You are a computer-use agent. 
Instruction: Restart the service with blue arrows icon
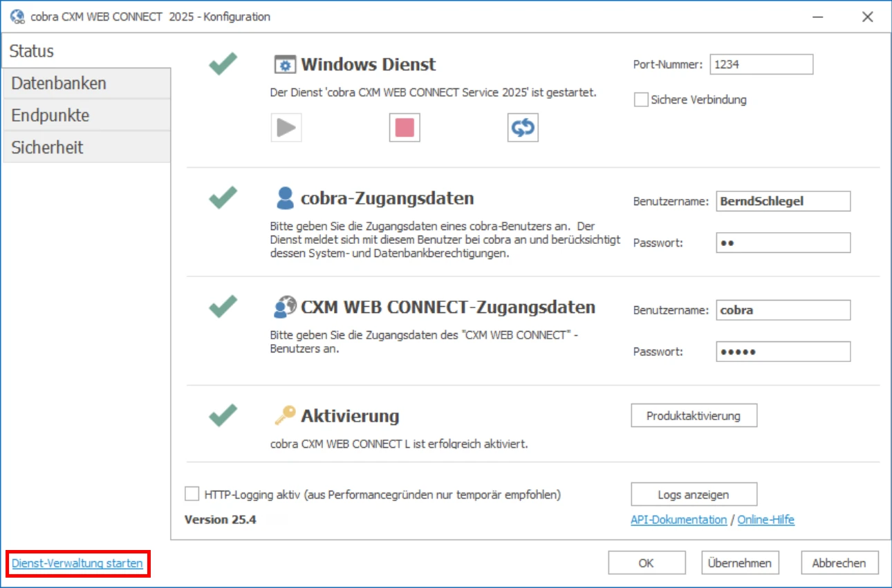(523, 128)
